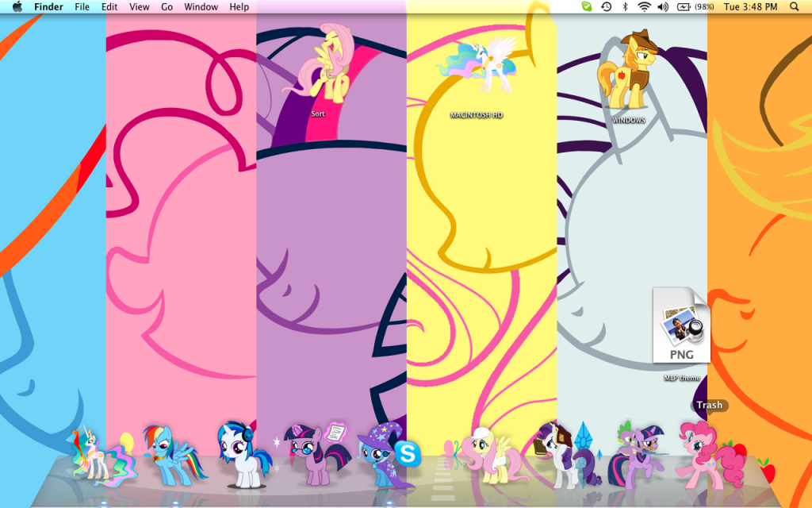Open Spotlight search magnifier
The image size is (812, 508).
pos(795,6)
